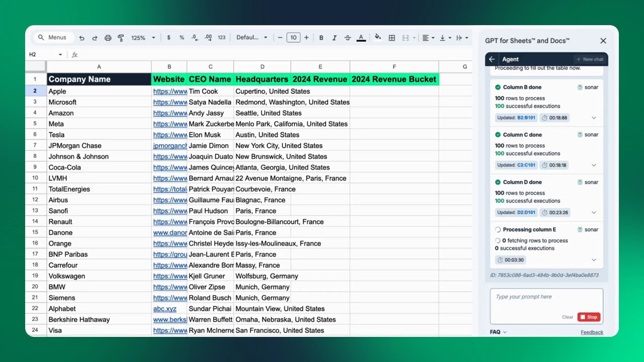Toggle strikethrough formatting
The width and height of the screenshot is (644, 362).
click(348, 38)
